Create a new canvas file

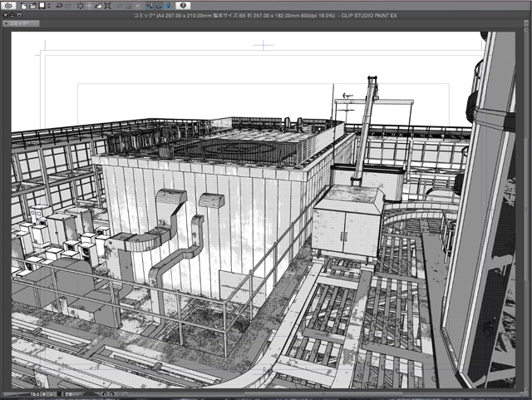pos(23,6)
